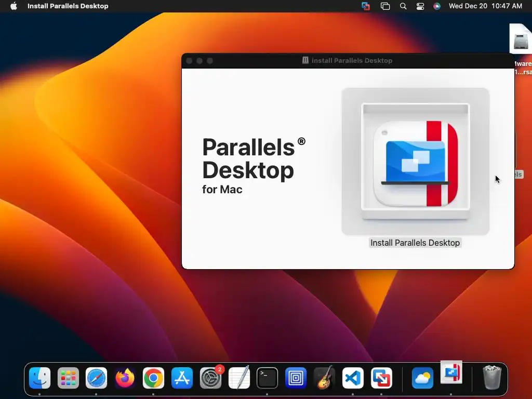
Task: Open the cloud weather app in Dock
Action: click(422, 378)
